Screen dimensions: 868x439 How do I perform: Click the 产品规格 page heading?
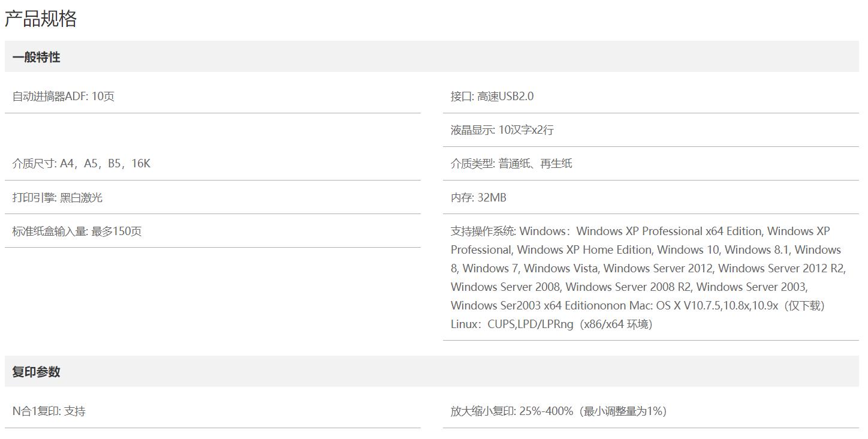(41, 19)
